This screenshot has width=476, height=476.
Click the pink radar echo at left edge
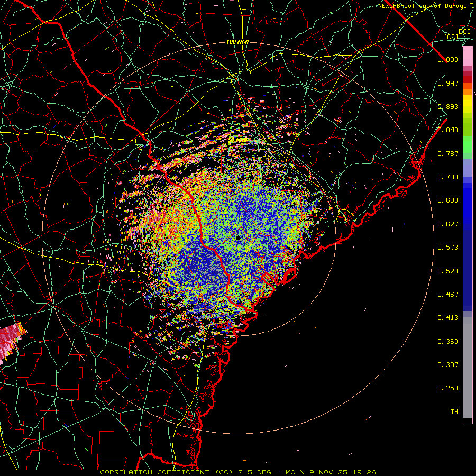pyautogui.click(x=11, y=341)
